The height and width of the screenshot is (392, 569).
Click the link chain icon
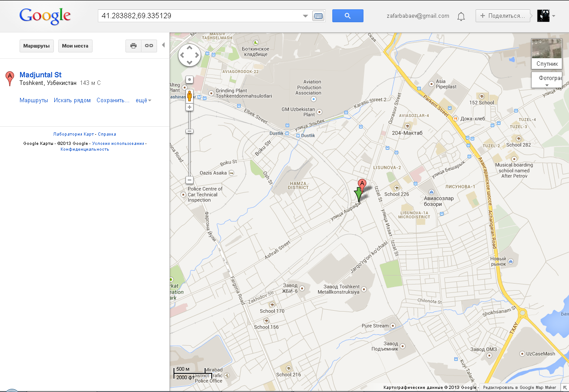[149, 46]
